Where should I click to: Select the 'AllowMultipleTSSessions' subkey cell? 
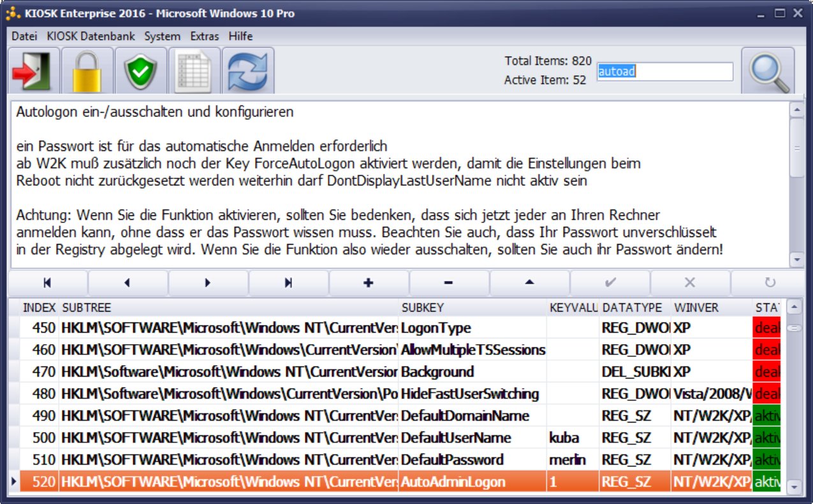coord(473,350)
